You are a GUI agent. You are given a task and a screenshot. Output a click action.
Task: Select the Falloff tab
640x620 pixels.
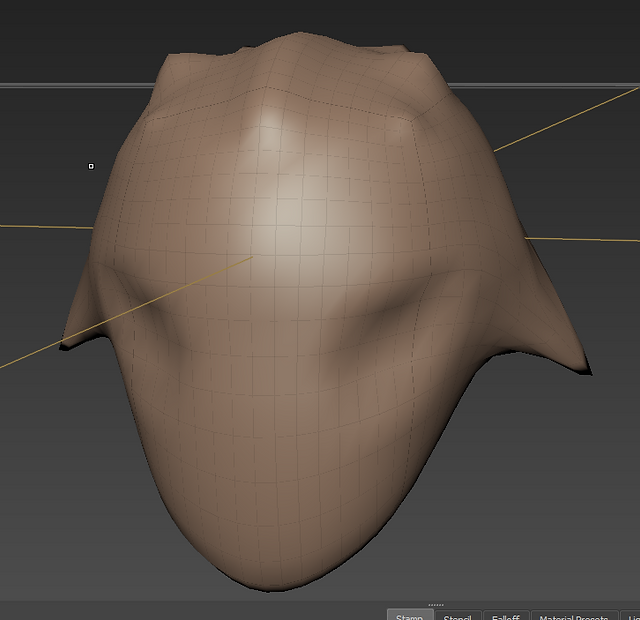click(x=506, y=615)
